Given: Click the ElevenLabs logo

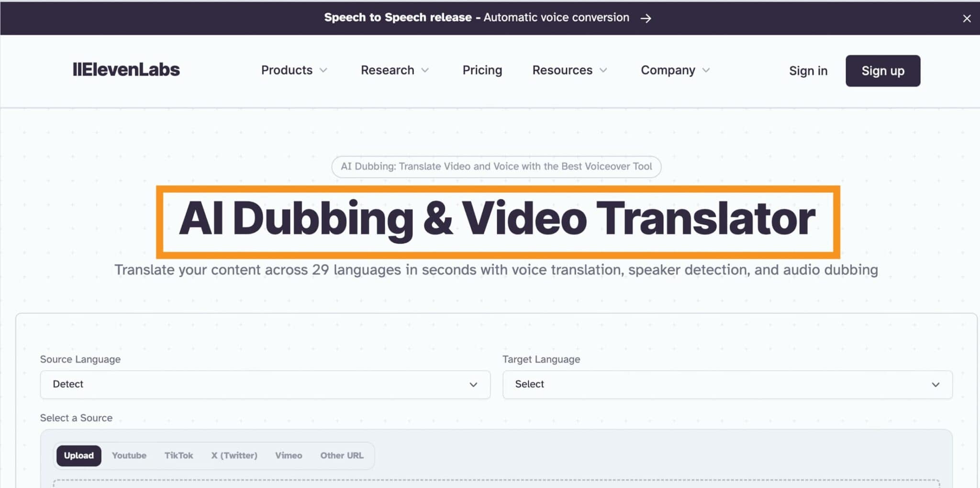Looking at the screenshot, I should click(x=126, y=70).
